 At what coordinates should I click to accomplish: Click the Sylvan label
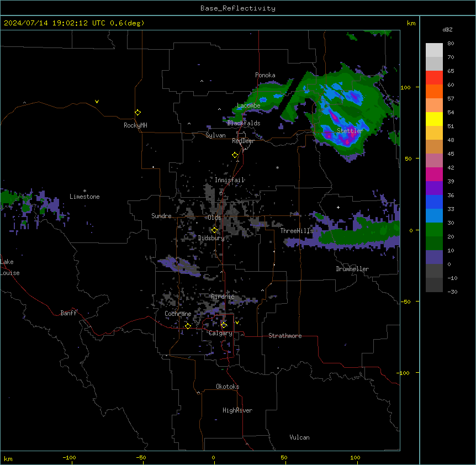tap(215, 135)
